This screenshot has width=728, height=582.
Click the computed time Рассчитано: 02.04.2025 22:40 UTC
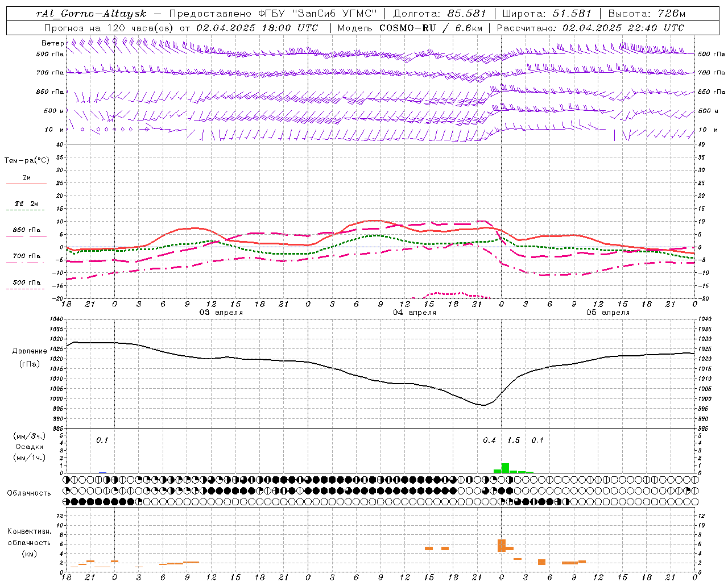pos(590,27)
